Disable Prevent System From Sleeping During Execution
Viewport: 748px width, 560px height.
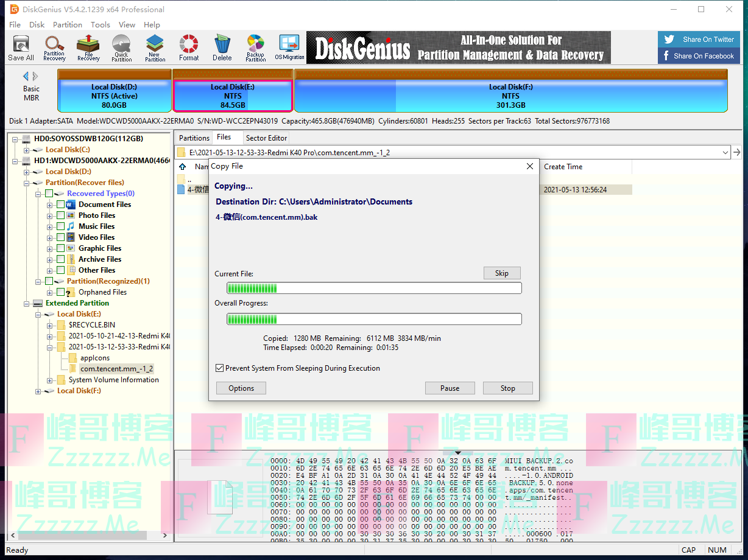click(220, 368)
